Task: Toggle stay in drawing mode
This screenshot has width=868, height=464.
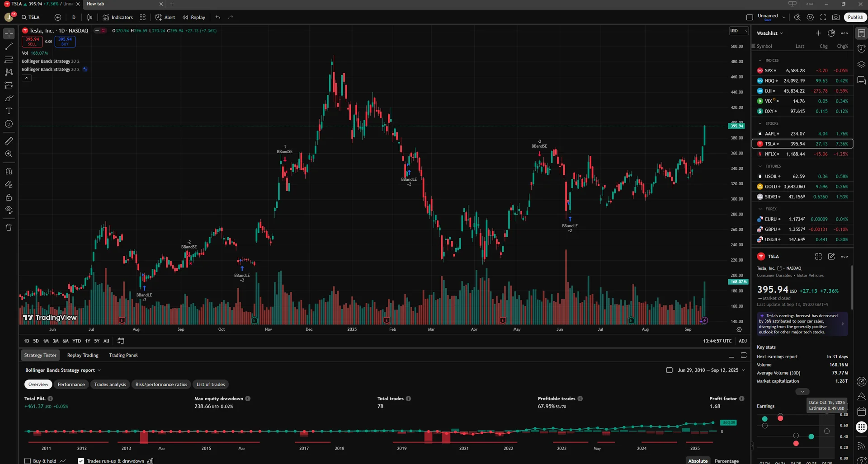Action: tap(9, 184)
